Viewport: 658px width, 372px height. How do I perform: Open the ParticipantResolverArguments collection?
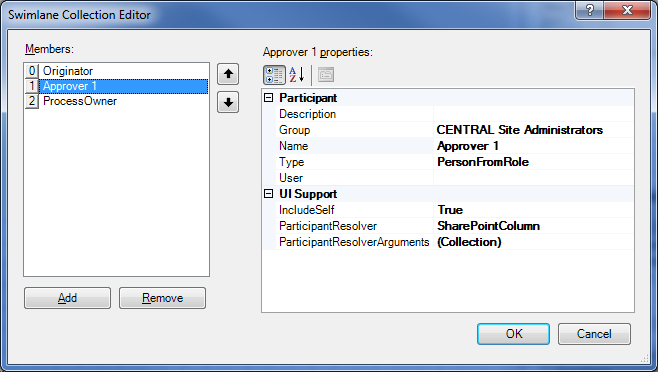pyautogui.click(x=533, y=242)
